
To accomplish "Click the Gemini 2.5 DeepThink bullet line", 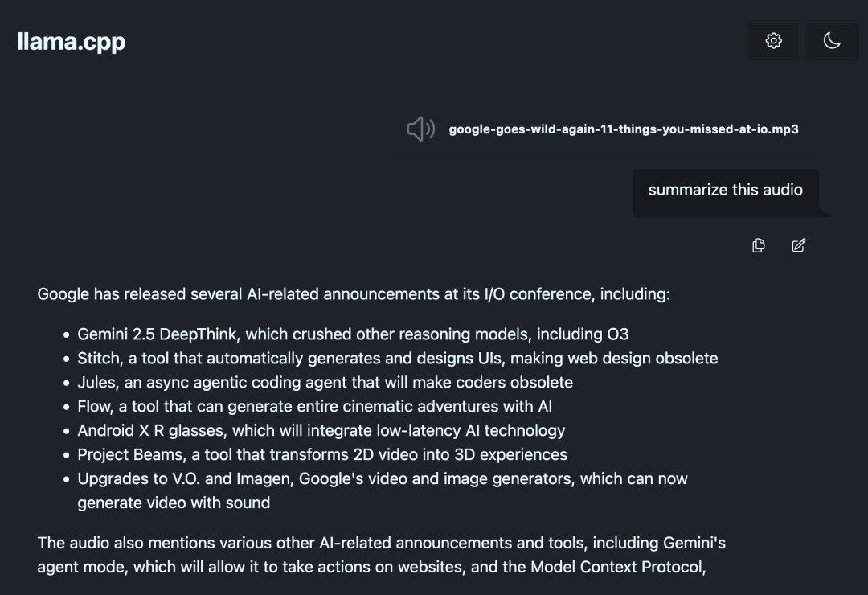I will point(353,334).
